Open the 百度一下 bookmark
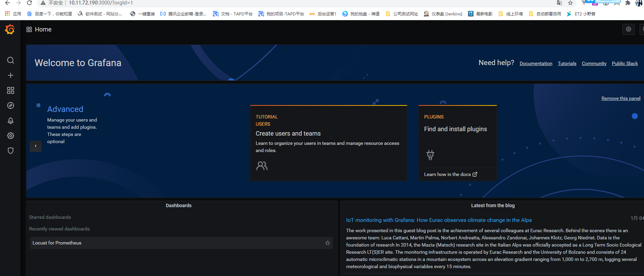Image resolution: width=644 pixels, height=276 pixels. point(49,14)
